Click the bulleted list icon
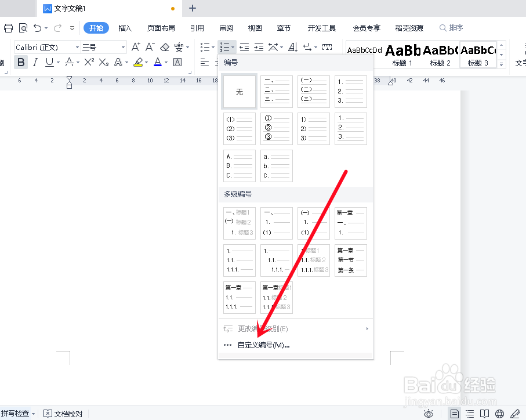Viewport: 526px width, 420px height. pyautogui.click(x=206, y=47)
